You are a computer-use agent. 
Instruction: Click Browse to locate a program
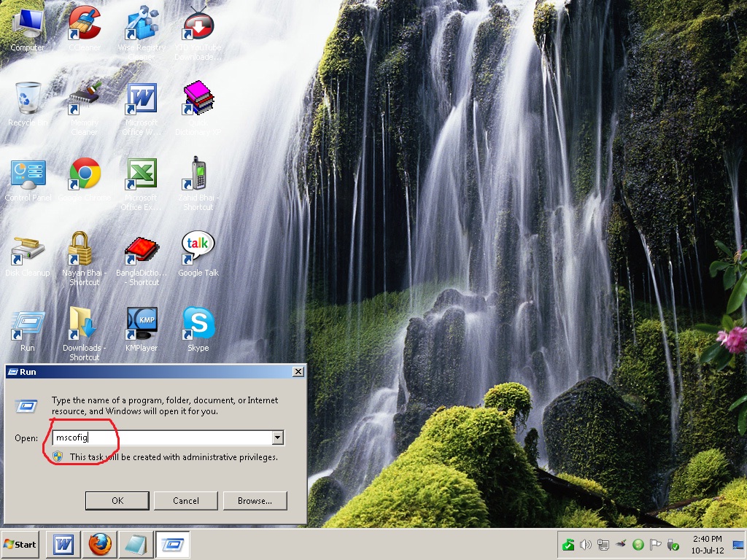click(x=255, y=501)
